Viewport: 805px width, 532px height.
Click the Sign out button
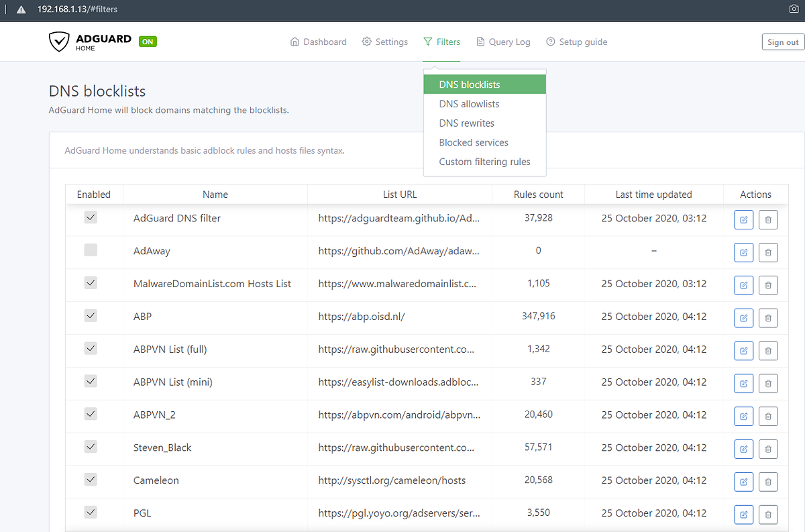click(x=783, y=42)
